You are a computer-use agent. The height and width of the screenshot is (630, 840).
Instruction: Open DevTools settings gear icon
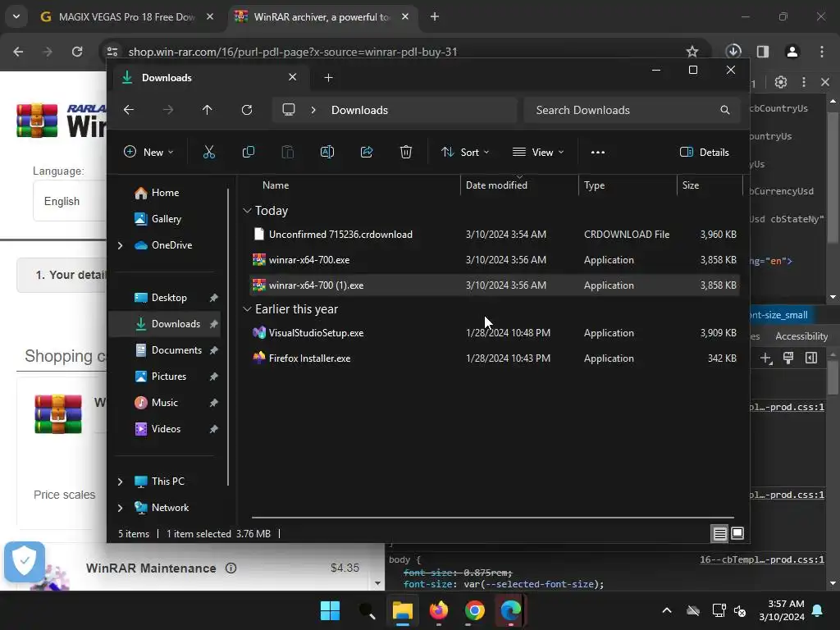tap(781, 82)
